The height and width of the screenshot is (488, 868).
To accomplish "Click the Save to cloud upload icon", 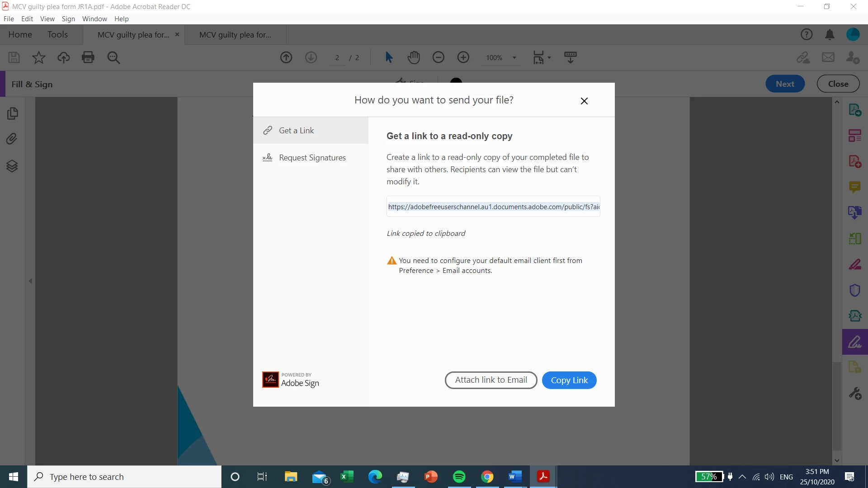I will click(63, 57).
